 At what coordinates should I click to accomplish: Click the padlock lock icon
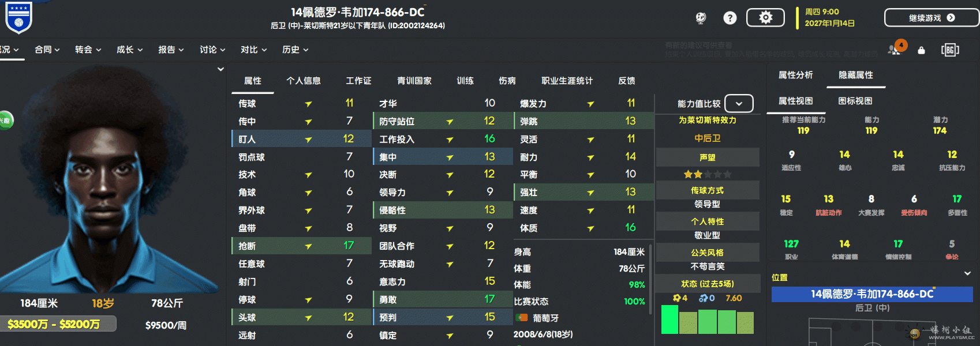click(x=921, y=50)
